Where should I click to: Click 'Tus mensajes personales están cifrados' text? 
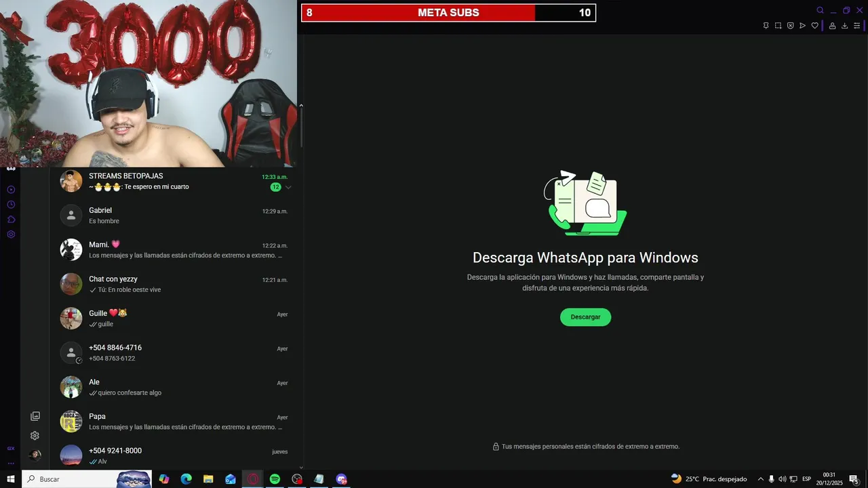coord(591,447)
